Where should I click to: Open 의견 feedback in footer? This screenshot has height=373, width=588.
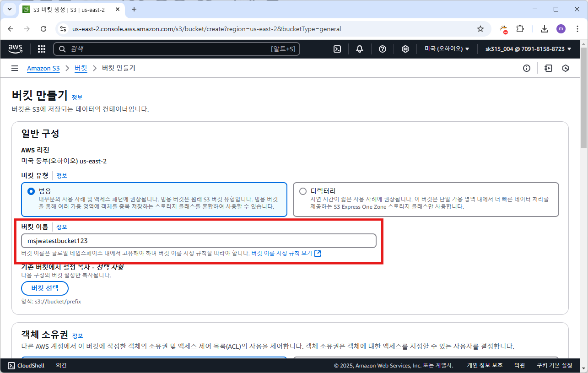[x=61, y=365]
